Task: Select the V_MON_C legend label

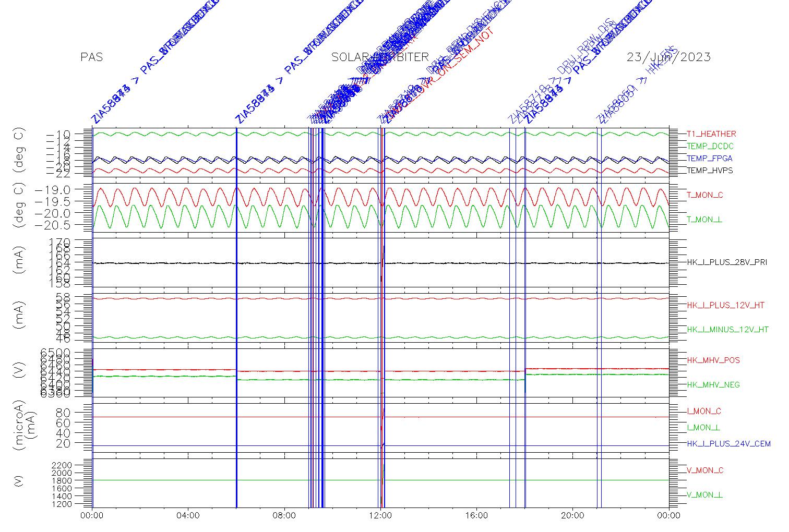Action: coord(705,470)
